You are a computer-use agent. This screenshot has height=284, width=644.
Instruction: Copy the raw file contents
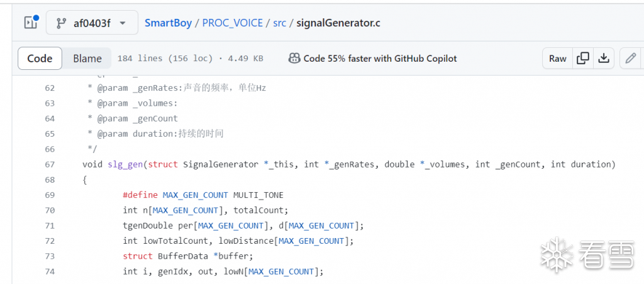point(583,59)
